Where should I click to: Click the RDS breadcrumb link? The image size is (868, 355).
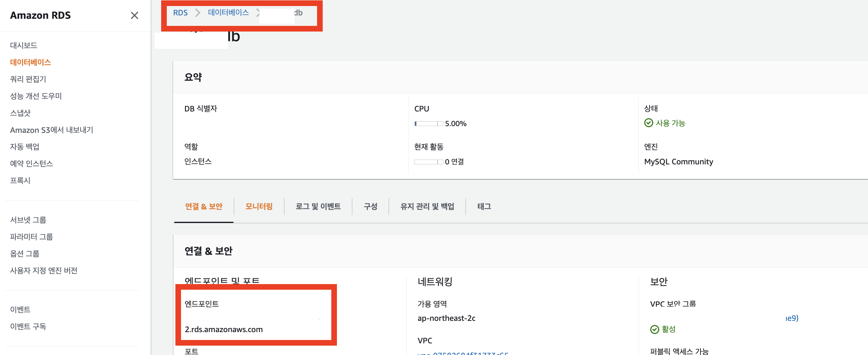pos(180,13)
